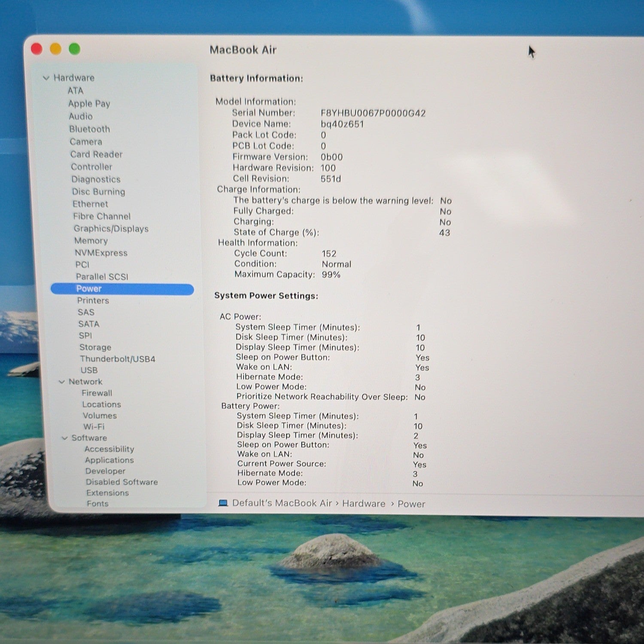The image size is (644, 644).
Task: Click Hardware in the path bar
Action: 364,504
